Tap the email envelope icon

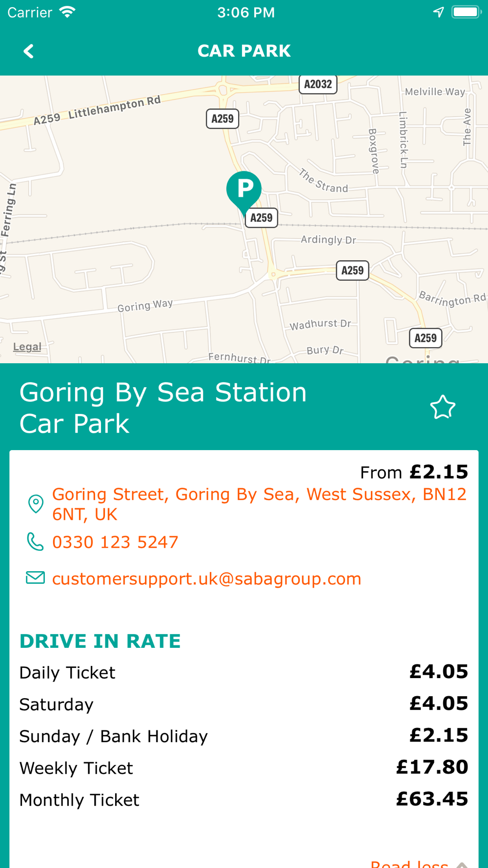pos(35,578)
